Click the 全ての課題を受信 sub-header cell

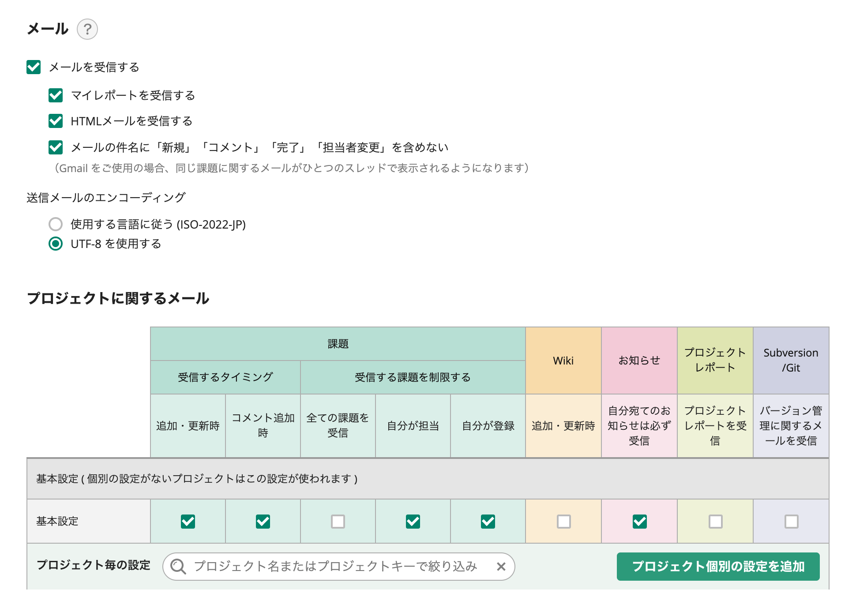(x=338, y=426)
